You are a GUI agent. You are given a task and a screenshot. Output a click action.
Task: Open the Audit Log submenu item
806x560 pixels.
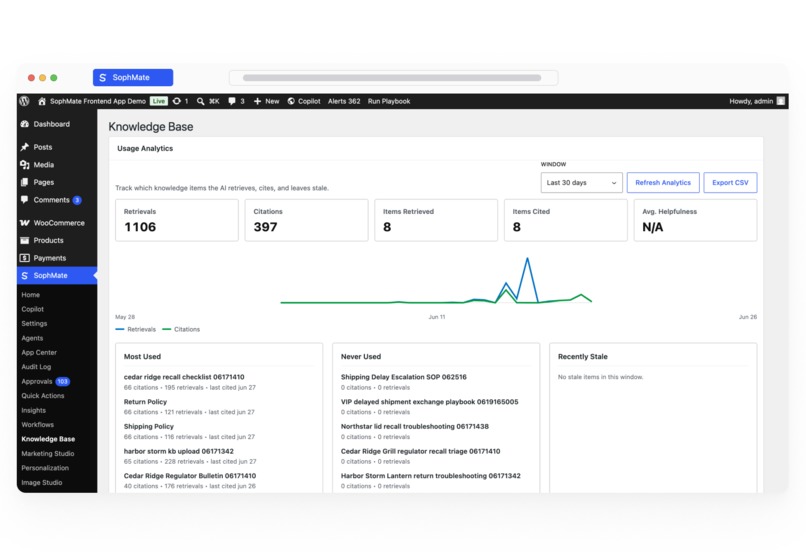click(x=36, y=367)
